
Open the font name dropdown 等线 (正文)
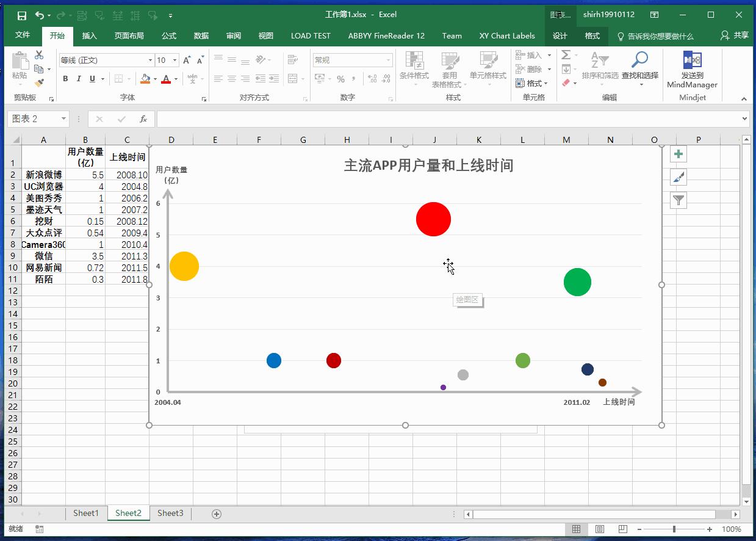150,60
